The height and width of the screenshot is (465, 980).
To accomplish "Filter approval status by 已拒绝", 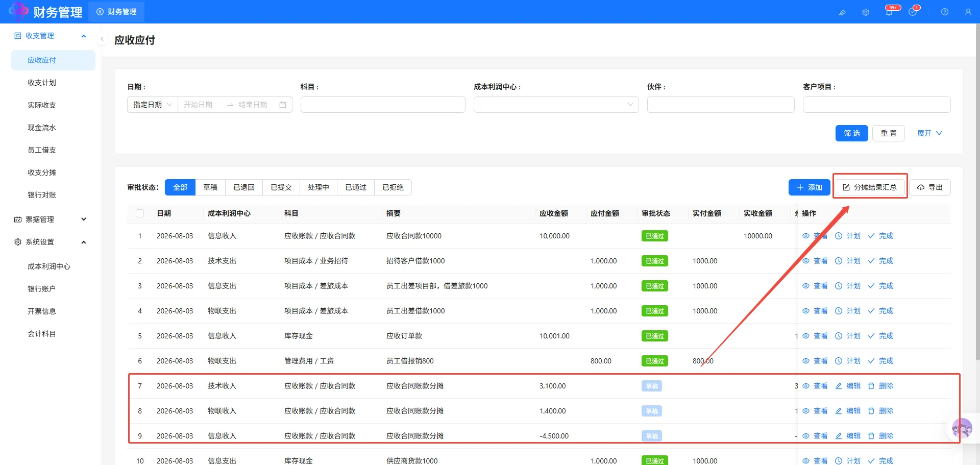I will click(x=393, y=187).
